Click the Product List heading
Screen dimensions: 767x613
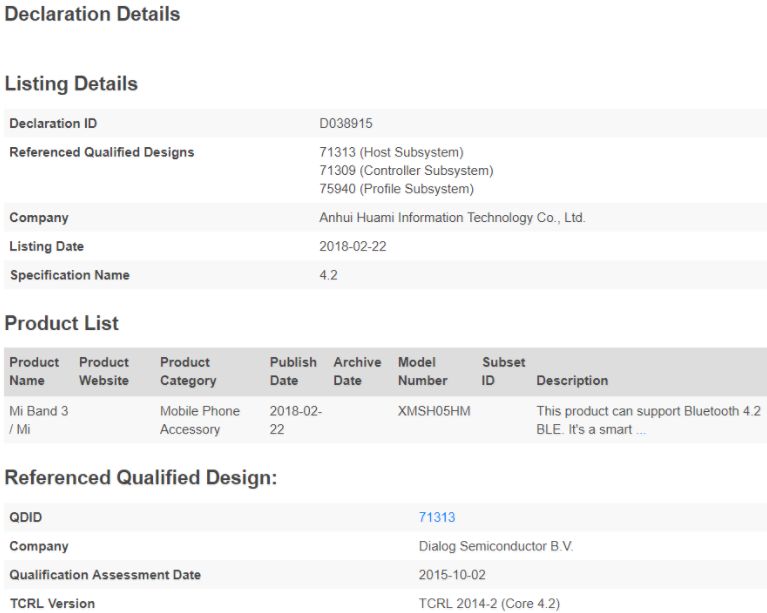click(x=62, y=323)
